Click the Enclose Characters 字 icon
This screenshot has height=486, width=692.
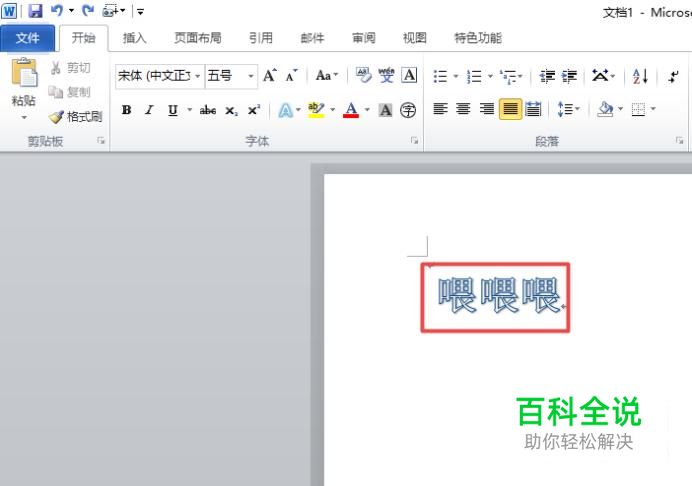coord(408,110)
